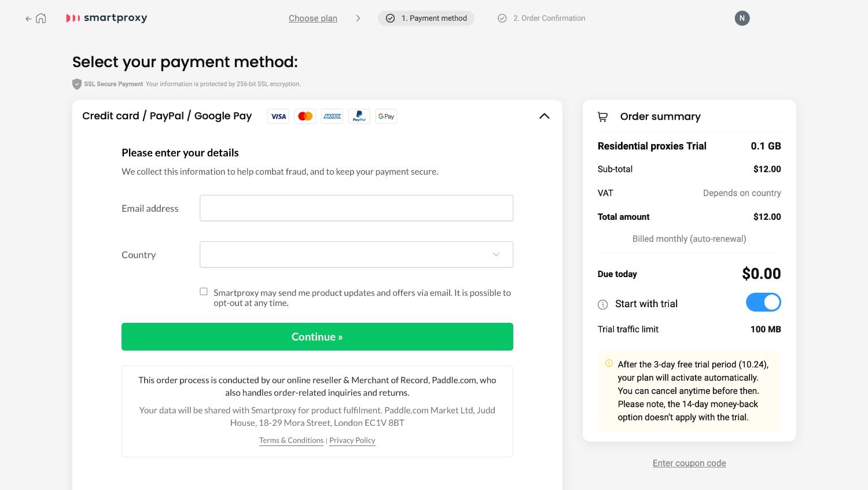Turn off the Start with trial switch
The height and width of the screenshot is (490, 868).
coord(763,303)
